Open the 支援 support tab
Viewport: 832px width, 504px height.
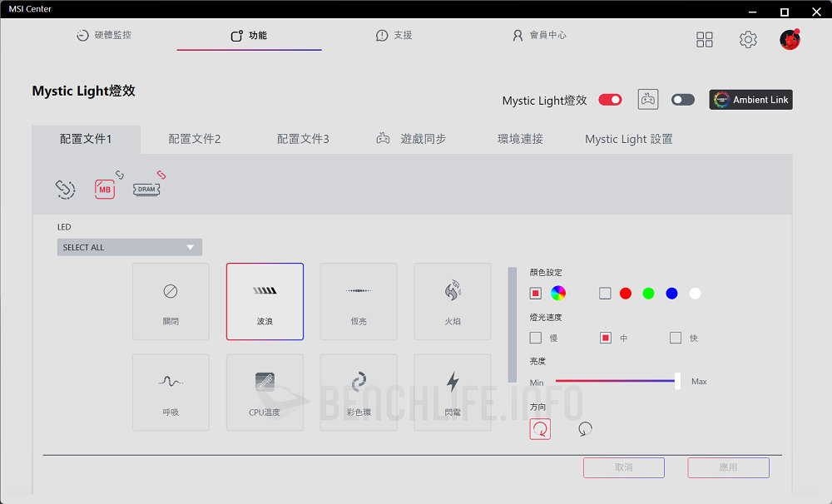point(394,35)
